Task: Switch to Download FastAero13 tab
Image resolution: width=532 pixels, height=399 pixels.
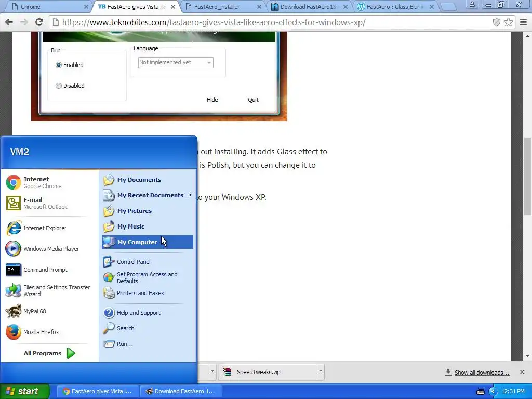Action: point(307,7)
